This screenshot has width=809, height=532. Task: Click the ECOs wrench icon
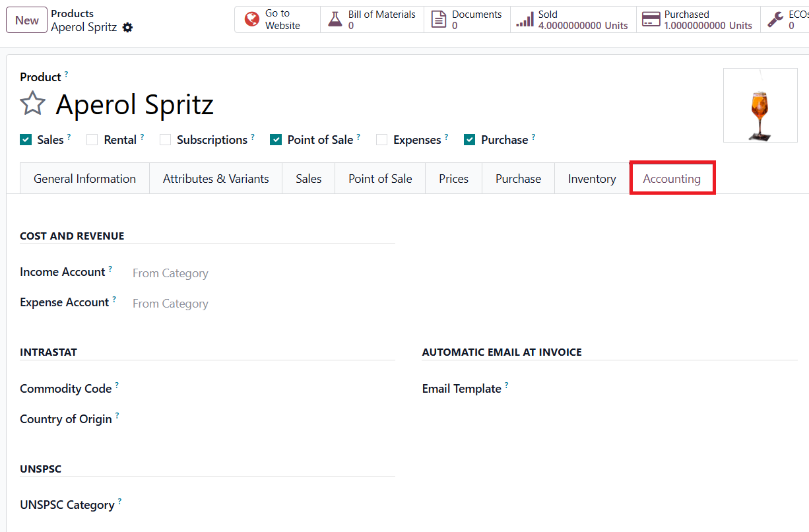click(x=775, y=20)
